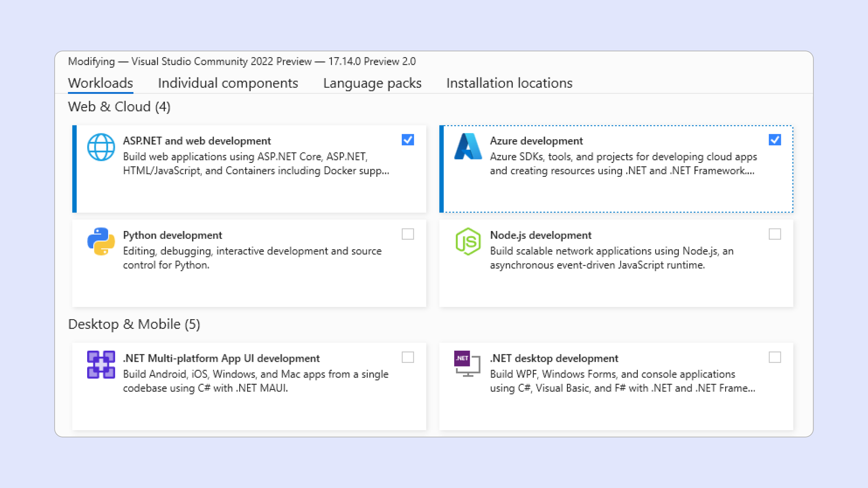The image size is (868, 488).
Task: Open the Language packs tab
Action: [372, 83]
